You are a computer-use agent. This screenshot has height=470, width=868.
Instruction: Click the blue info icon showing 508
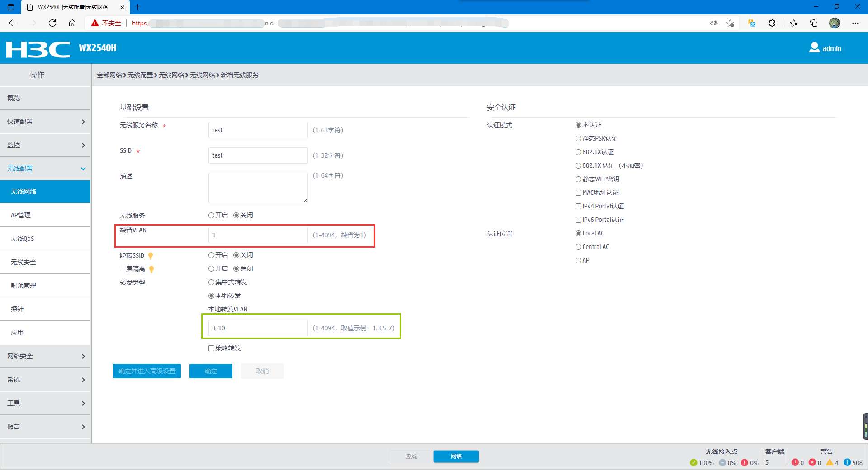[847, 462]
